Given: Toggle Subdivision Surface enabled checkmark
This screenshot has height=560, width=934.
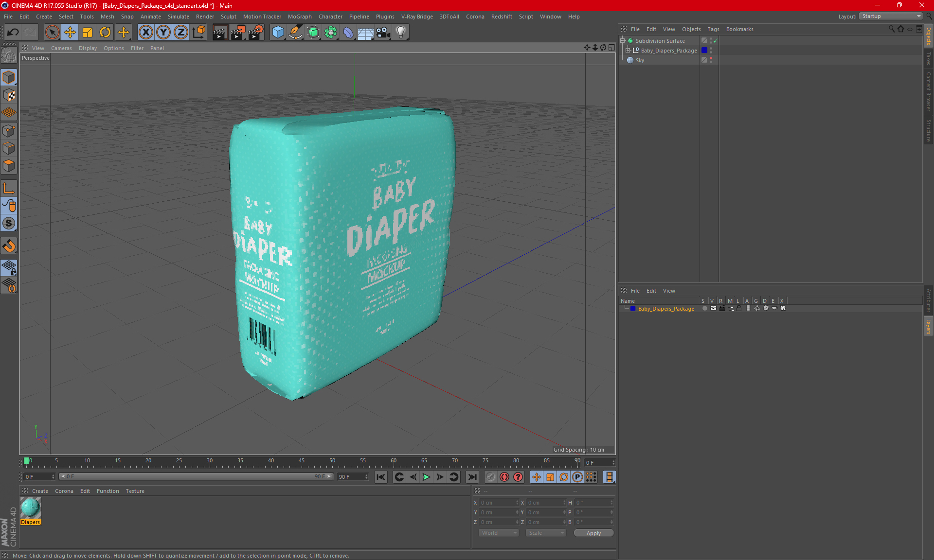Looking at the screenshot, I should [716, 41].
